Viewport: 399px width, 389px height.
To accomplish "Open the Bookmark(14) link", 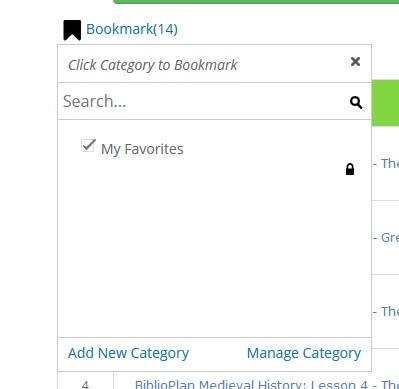I will [132, 29].
